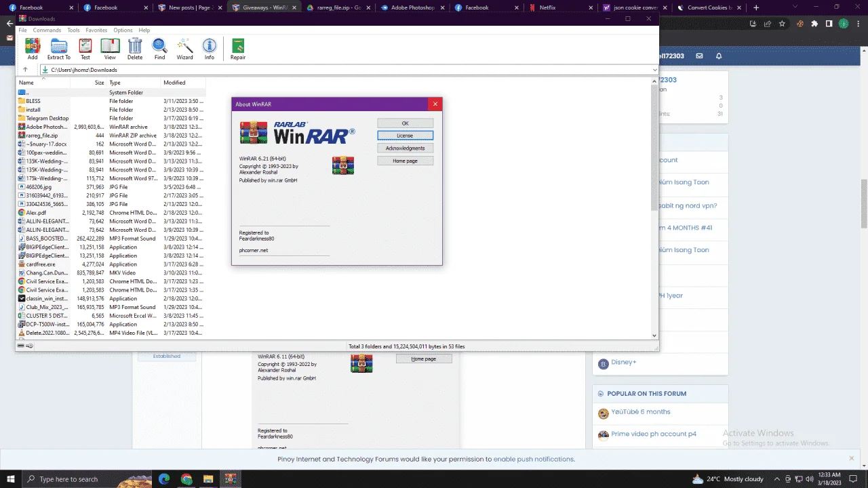Image resolution: width=868 pixels, height=488 pixels.
Task: Open the weather widget on taskbar
Action: point(728,479)
